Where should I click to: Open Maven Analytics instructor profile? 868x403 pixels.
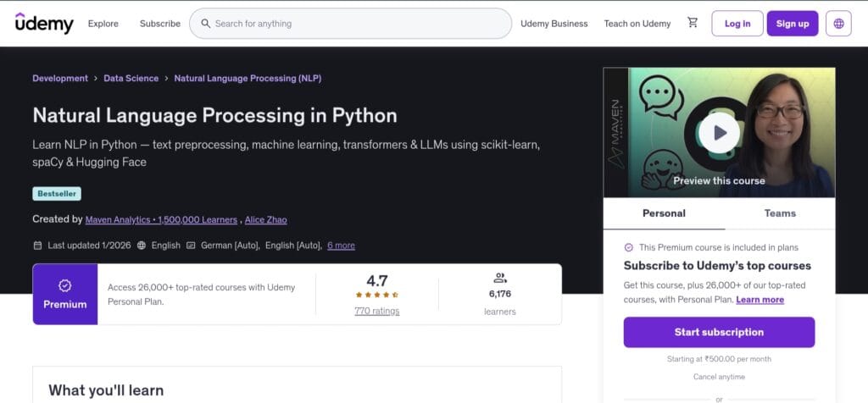[x=161, y=220]
